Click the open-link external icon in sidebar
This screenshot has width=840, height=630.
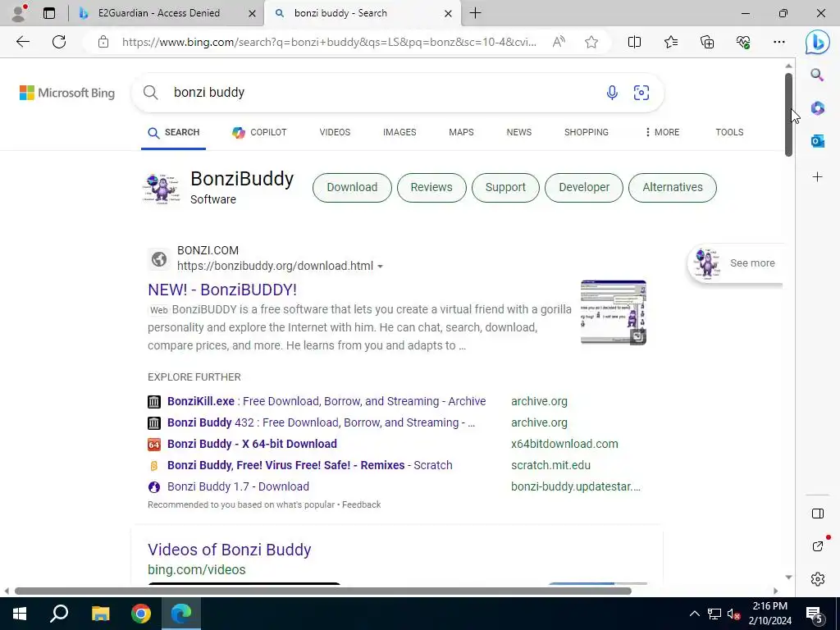(x=818, y=546)
